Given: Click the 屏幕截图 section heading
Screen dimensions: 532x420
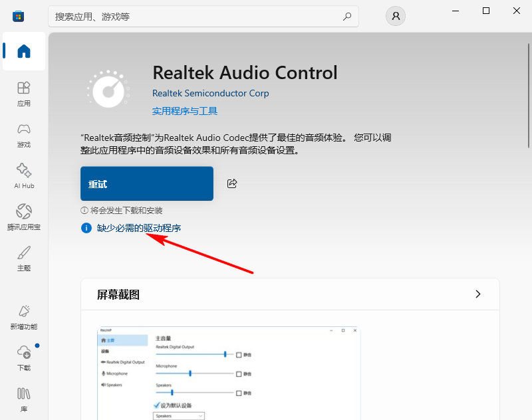Looking at the screenshot, I should (118, 294).
